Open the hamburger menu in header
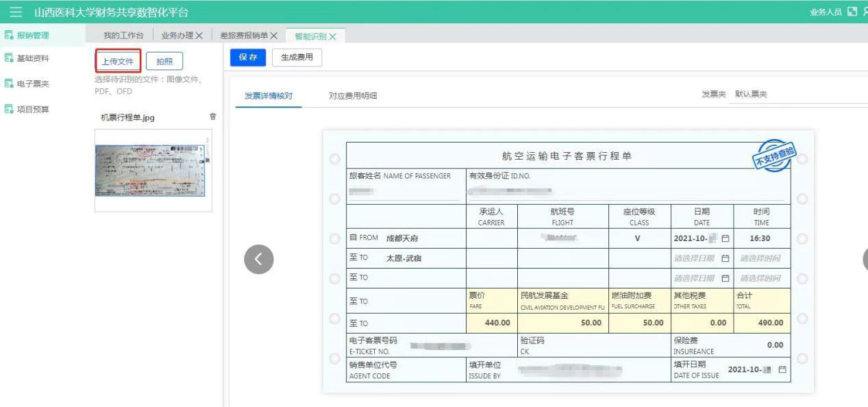This screenshot has width=868, height=407. pyautogui.click(x=16, y=12)
